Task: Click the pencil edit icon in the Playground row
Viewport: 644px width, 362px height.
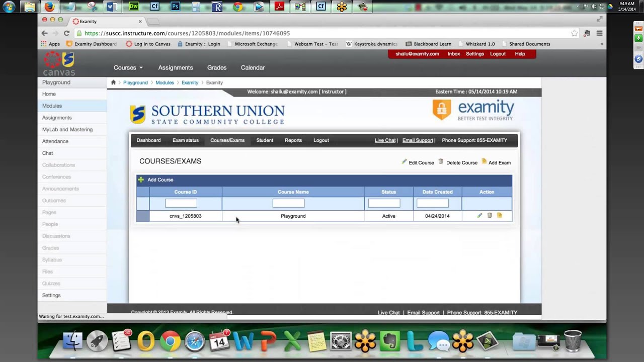Action: 479,216
